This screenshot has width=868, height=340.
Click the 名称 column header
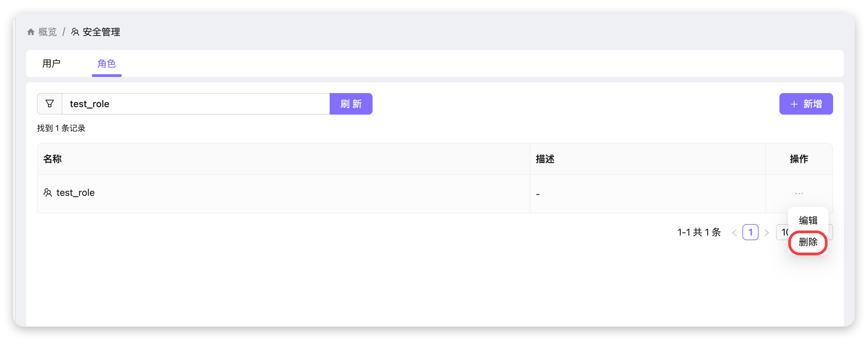[52, 159]
